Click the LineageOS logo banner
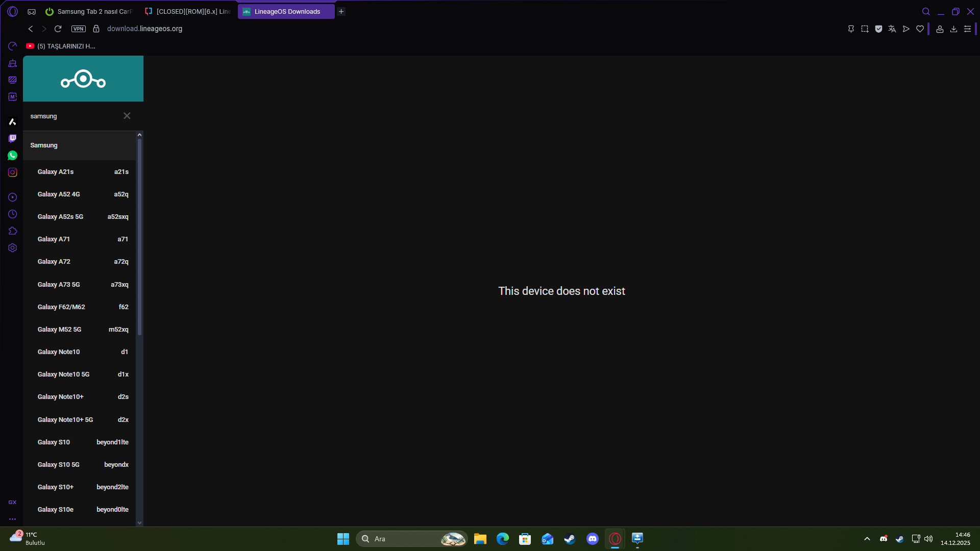 (83, 79)
